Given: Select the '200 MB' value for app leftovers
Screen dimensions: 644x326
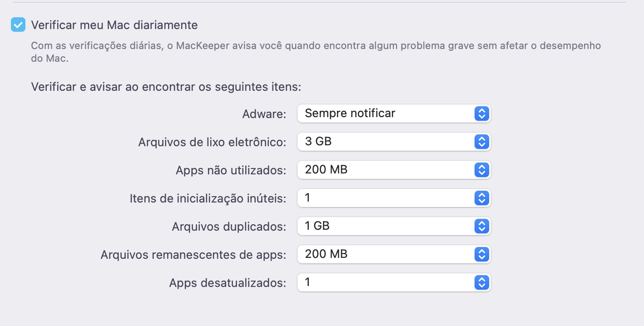Looking at the screenshot, I should click(x=393, y=254).
